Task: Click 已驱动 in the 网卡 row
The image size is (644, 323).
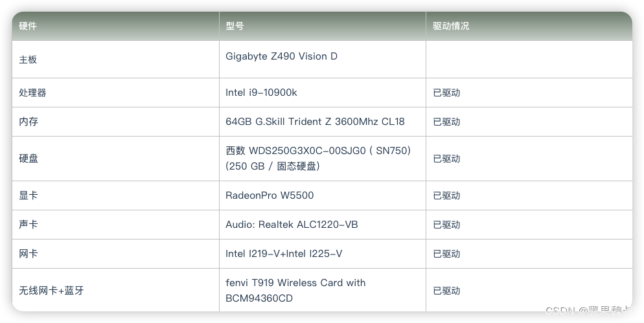Action: point(446,254)
